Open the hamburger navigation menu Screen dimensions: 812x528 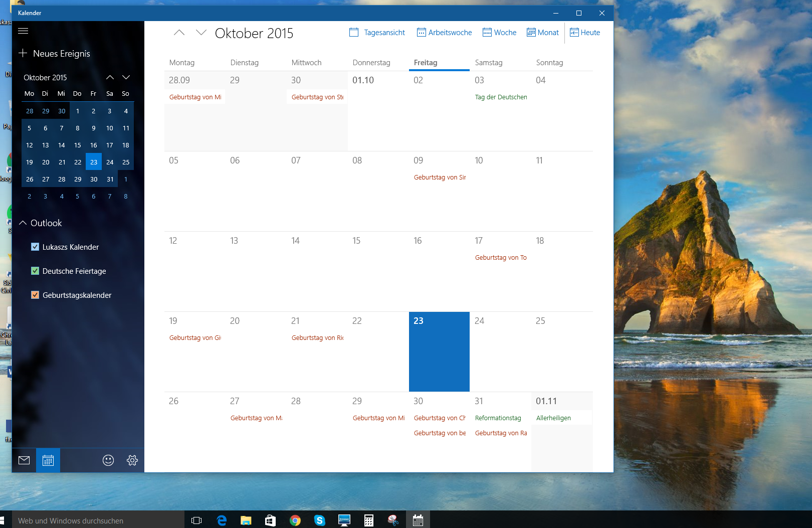[23, 31]
